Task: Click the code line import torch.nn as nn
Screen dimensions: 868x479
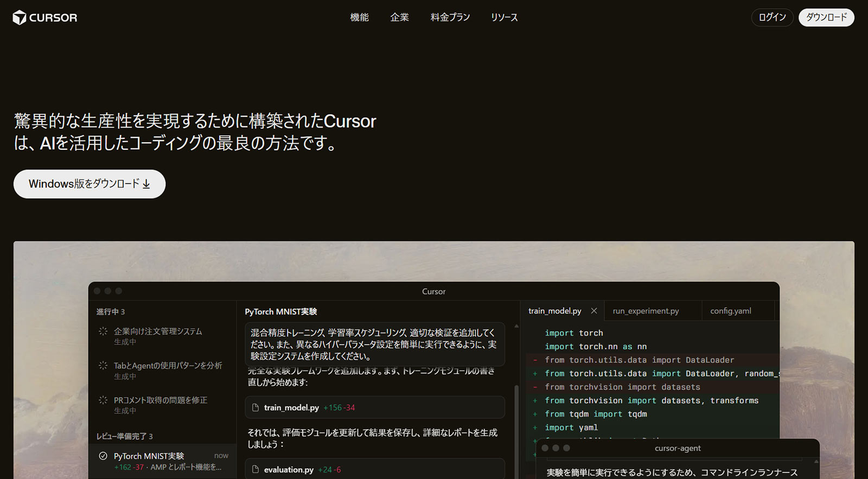Action: 596,347
